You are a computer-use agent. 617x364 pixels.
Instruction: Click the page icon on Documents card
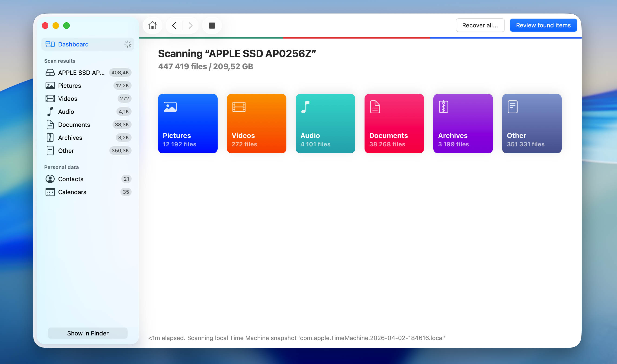click(375, 107)
